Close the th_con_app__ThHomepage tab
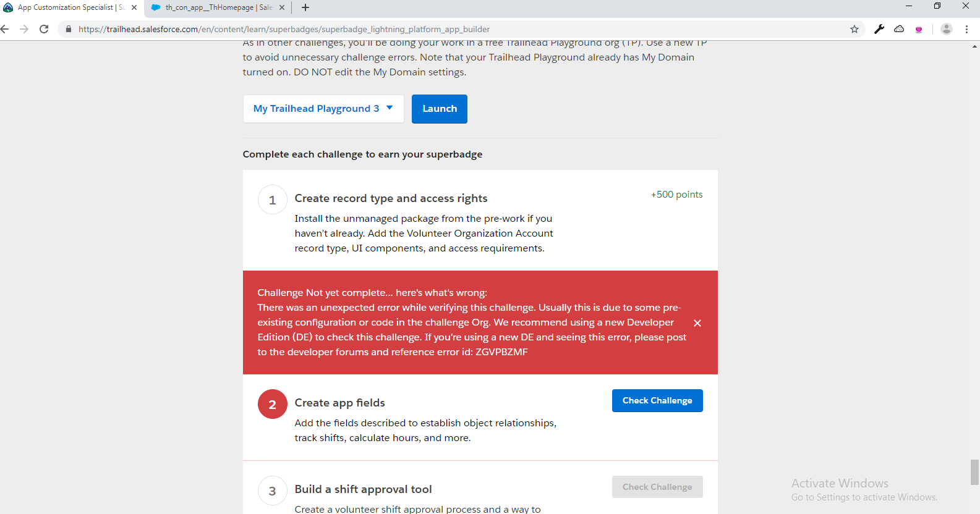 [x=282, y=7]
